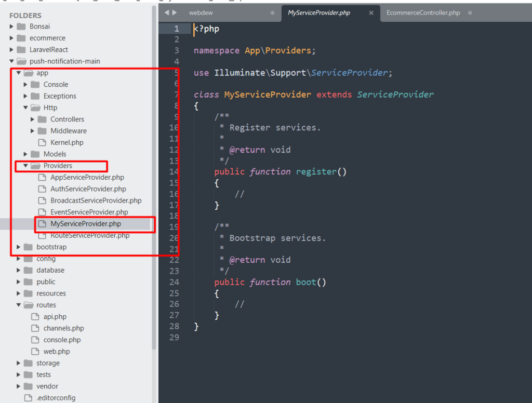
Task: Expand the Controllers folder
Action: point(32,119)
